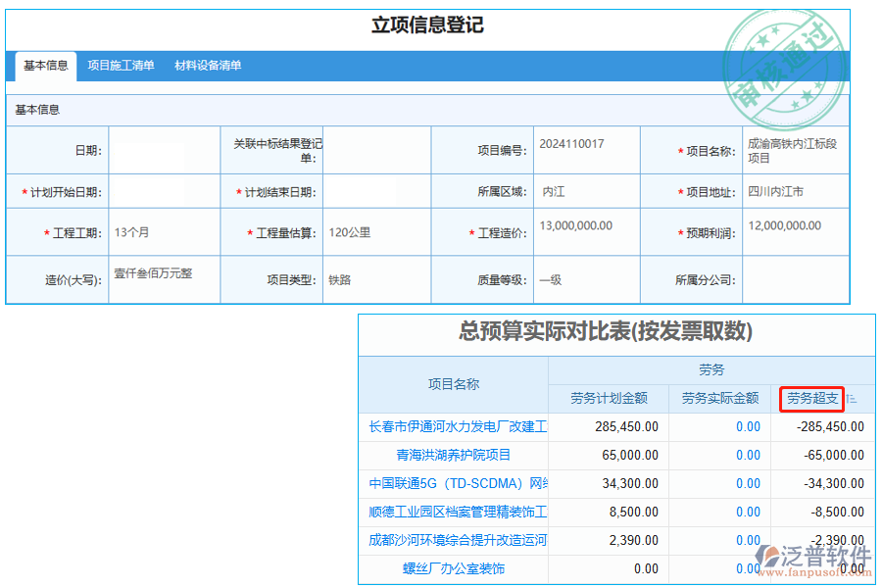This screenshot has height=588, width=882.
Task: Open the 中国联通5G project link
Action: [458, 483]
